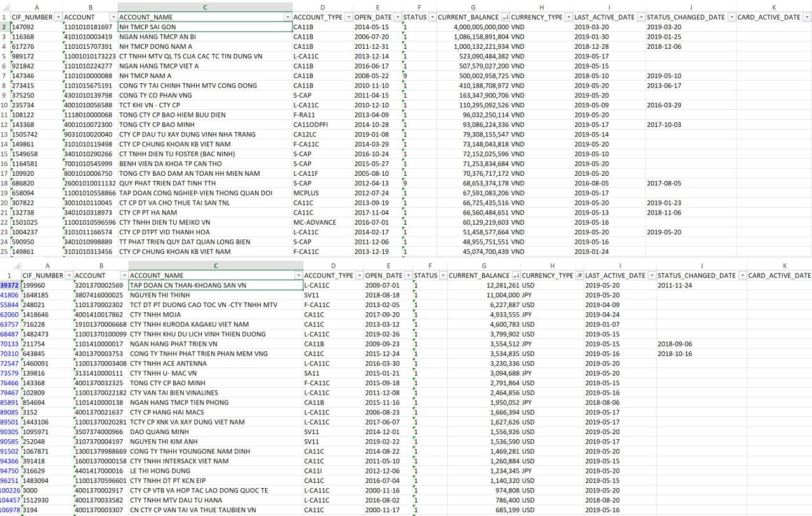Click account type cell CA11ODPFI
812x516 pixels.
323,124
